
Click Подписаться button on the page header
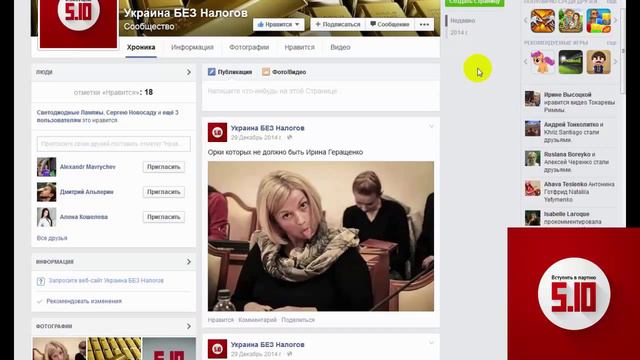pyautogui.click(x=338, y=24)
